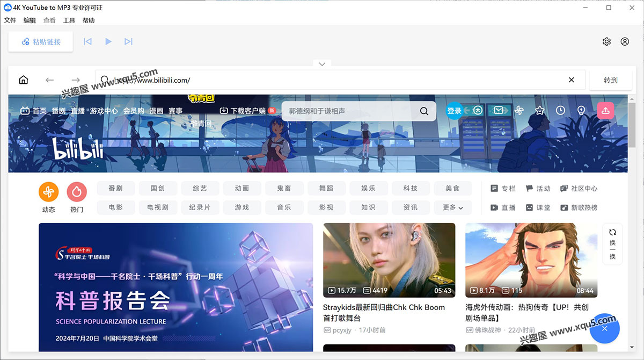This screenshot has width=644, height=360.
Task: Go to browser home page icon
Action: coord(24,80)
